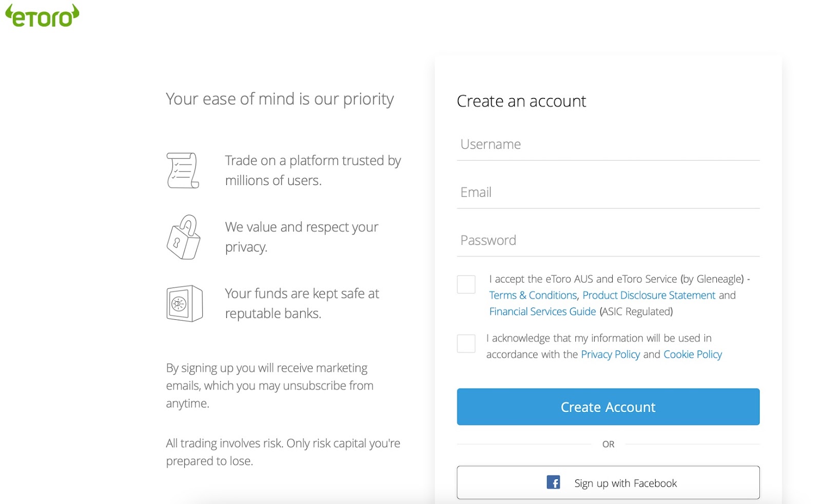
Task: Click the safe vault icon
Action: [184, 304]
